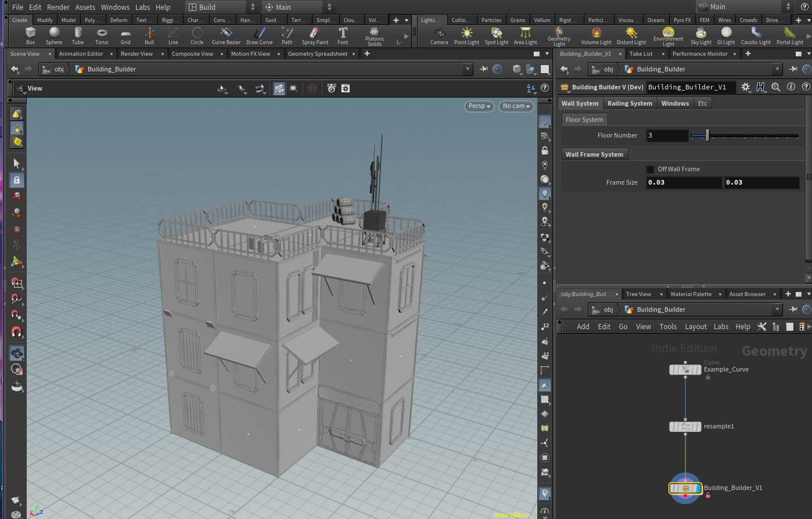Select the Spray Paint tool

click(x=315, y=36)
